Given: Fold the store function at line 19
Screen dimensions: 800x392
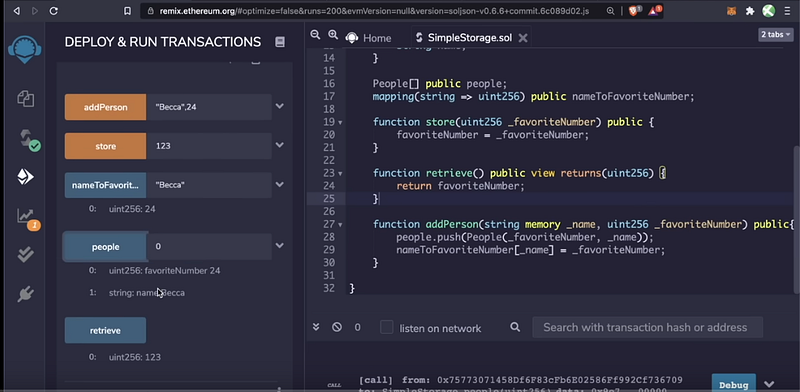Looking at the screenshot, I should [x=340, y=122].
